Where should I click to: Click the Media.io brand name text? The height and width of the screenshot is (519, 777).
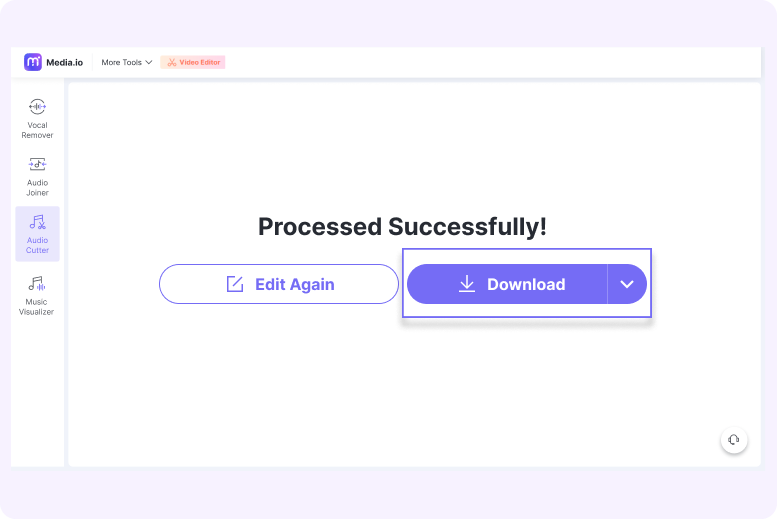point(65,62)
